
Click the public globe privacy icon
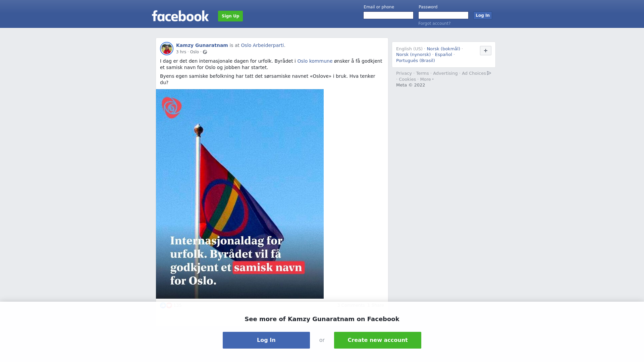tap(205, 52)
